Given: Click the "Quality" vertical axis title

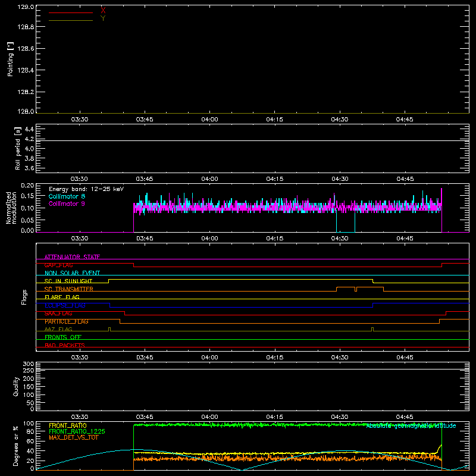Looking at the screenshot, I should [x=16, y=386].
